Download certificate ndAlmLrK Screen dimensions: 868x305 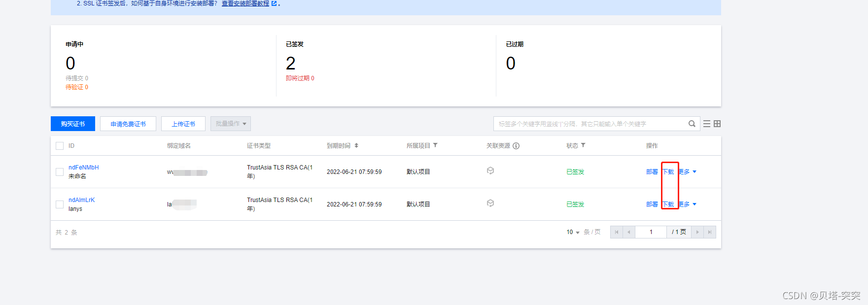pos(668,204)
